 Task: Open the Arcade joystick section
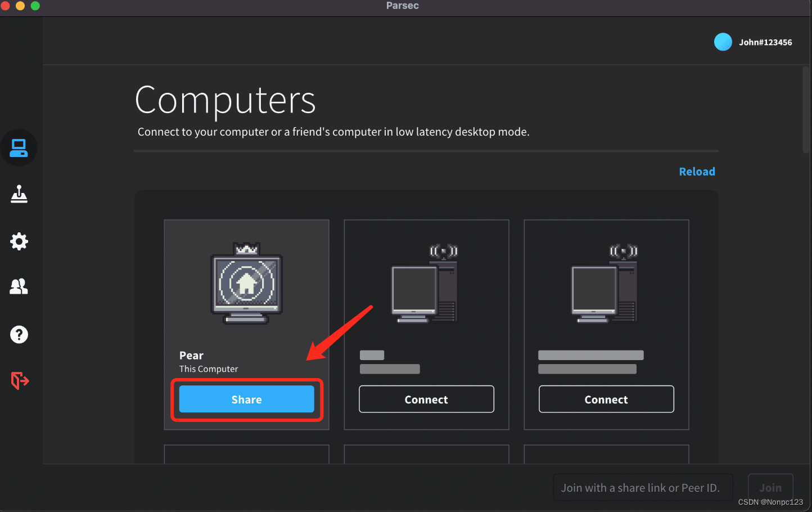pyautogui.click(x=19, y=194)
